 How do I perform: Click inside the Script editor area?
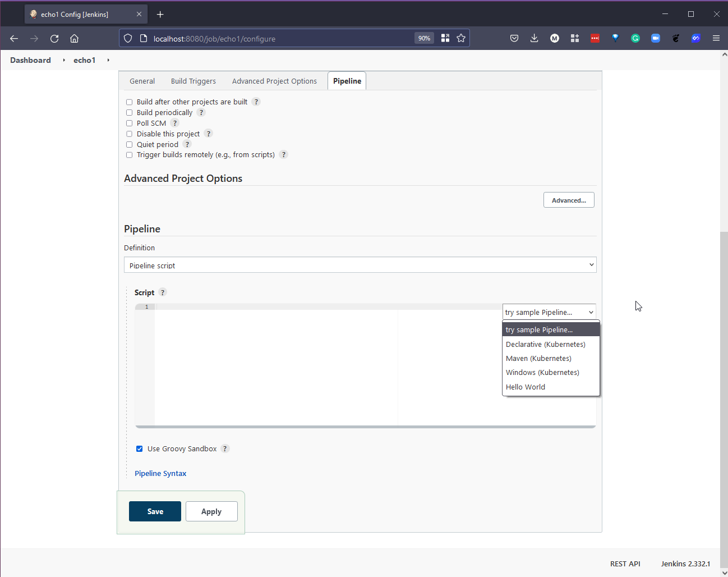[275, 365]
